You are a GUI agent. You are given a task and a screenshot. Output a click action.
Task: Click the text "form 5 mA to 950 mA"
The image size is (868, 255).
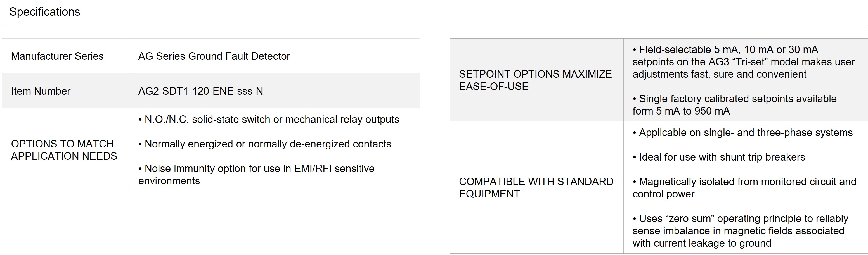pyautogui.click(x=681, y=111)
